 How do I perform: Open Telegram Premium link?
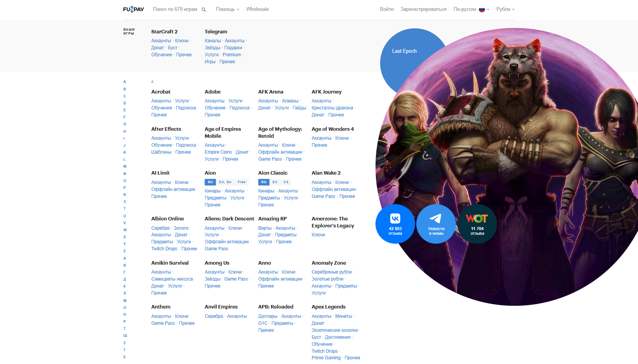tap(232, 55)
